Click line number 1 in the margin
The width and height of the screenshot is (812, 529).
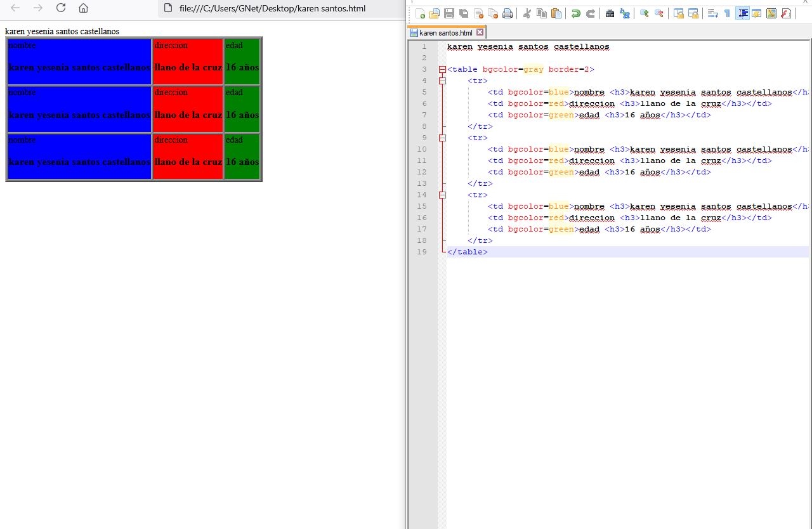424,46
